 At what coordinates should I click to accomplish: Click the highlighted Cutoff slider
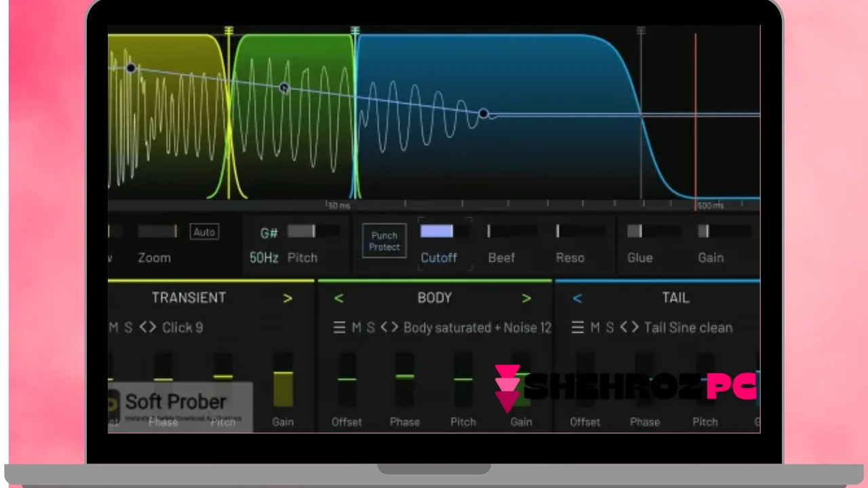(445, 232)
